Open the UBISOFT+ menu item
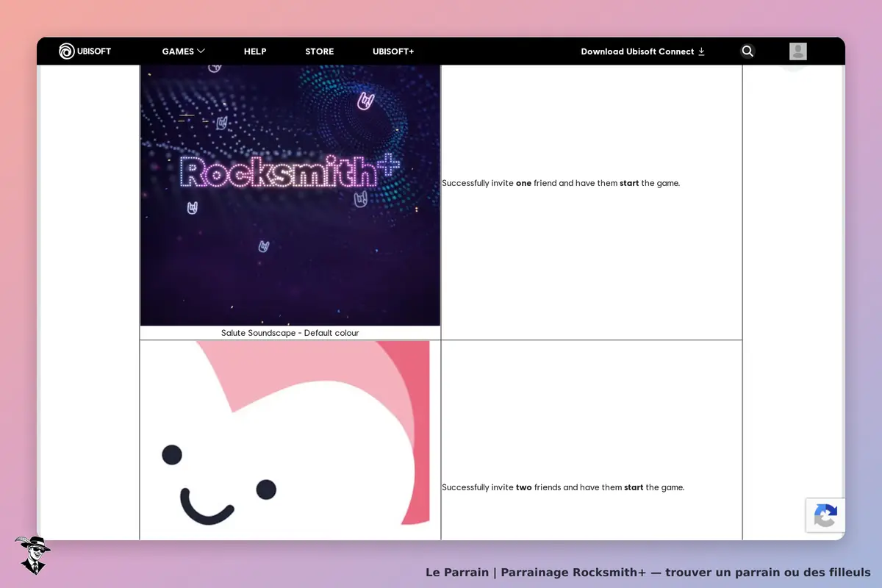Image resolution: width=882 pixels, height=588 pixels. click(x=393, y=51)
